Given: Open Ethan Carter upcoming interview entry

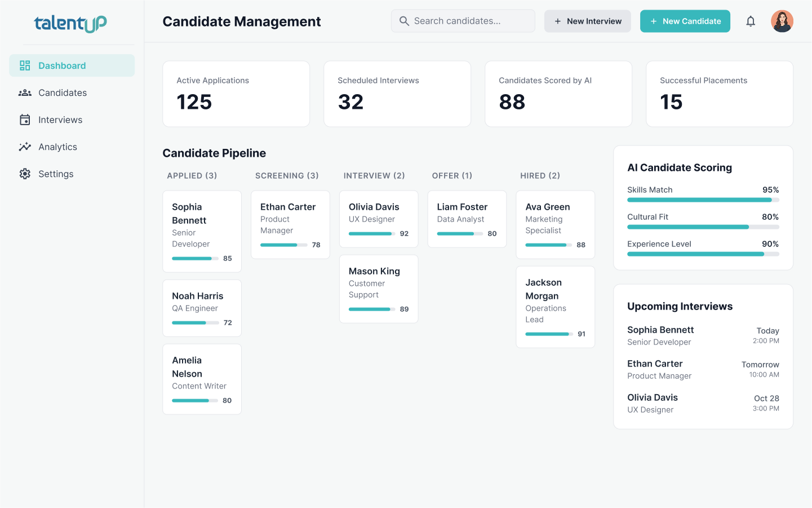Looking at the screenshot, I should 703,369.
